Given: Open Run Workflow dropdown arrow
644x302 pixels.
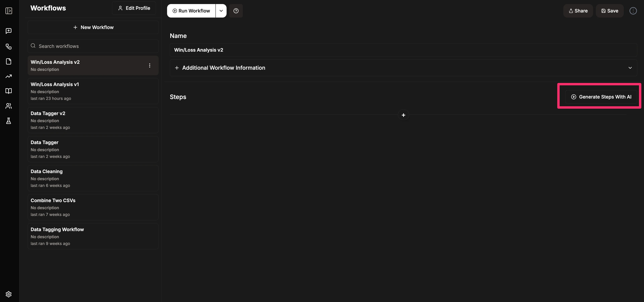Looking at the screenshot, I should click(x=221, y=11).
